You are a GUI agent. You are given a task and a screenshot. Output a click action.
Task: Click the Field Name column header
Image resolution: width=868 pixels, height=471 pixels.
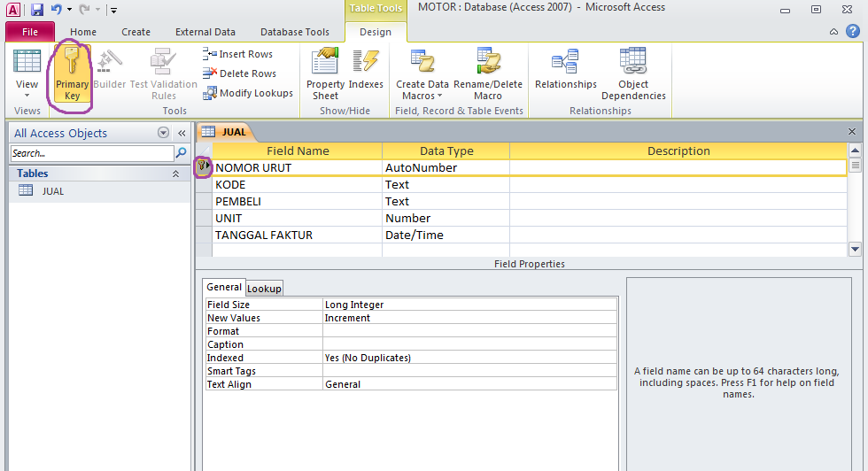[298, 151]
